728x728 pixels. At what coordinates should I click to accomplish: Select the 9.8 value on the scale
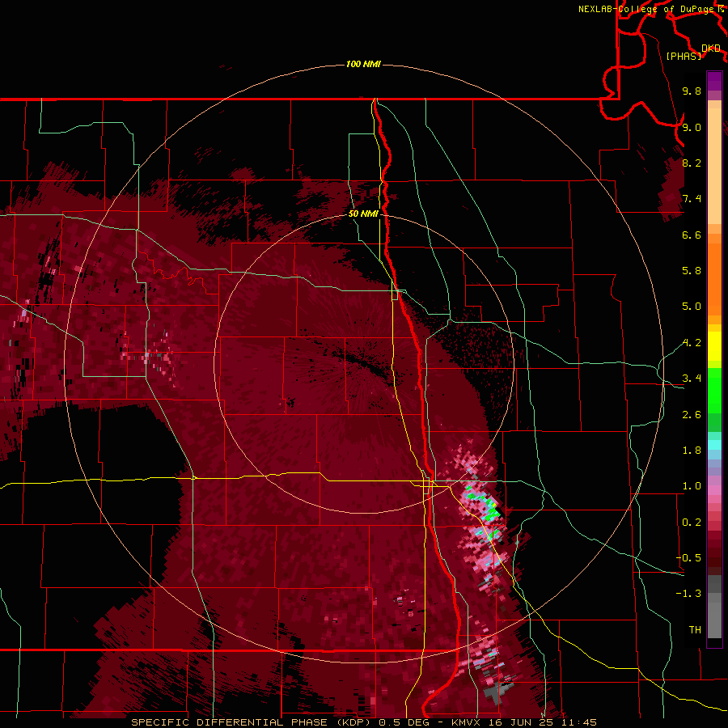coord(692,91)
